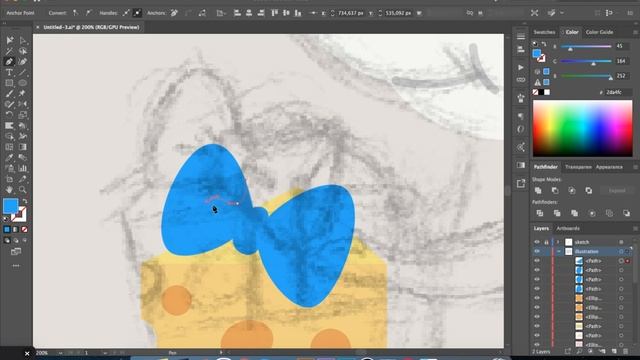Click the toolbar blue Fill swatch
640x360 pixels.
click(x=11, y=206)
